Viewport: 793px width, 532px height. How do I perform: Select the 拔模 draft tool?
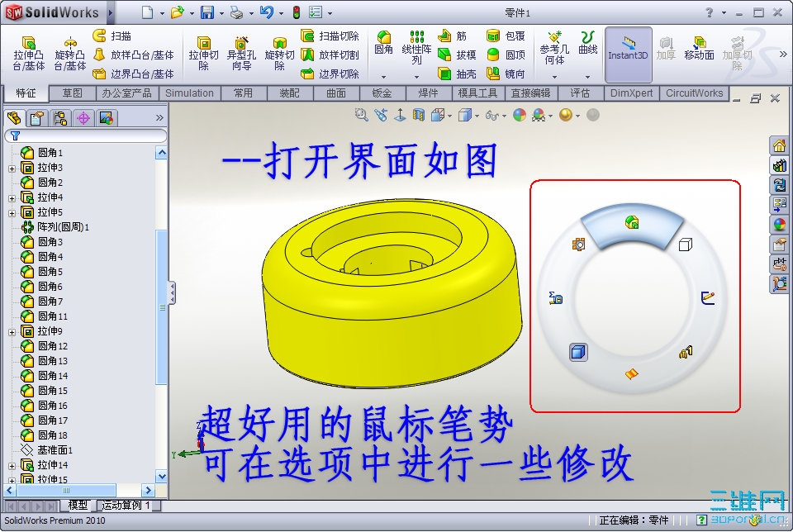(x=457, y=55)
